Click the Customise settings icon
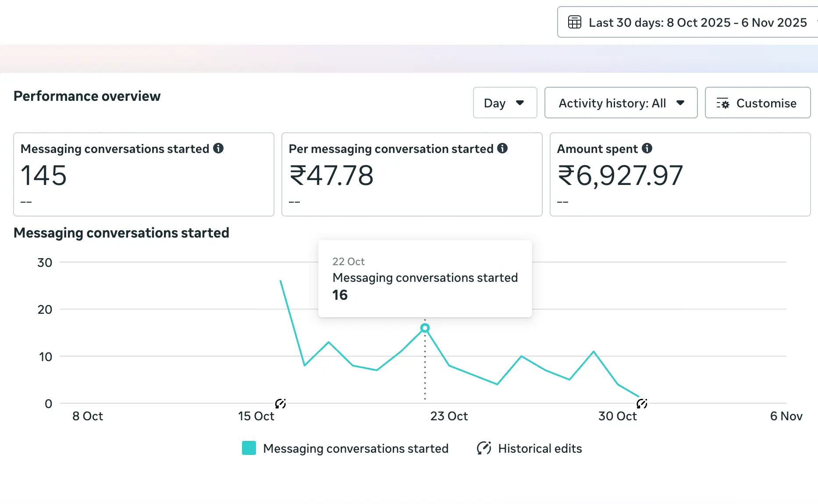Screen dimensions: 818x504 (722, 103)
